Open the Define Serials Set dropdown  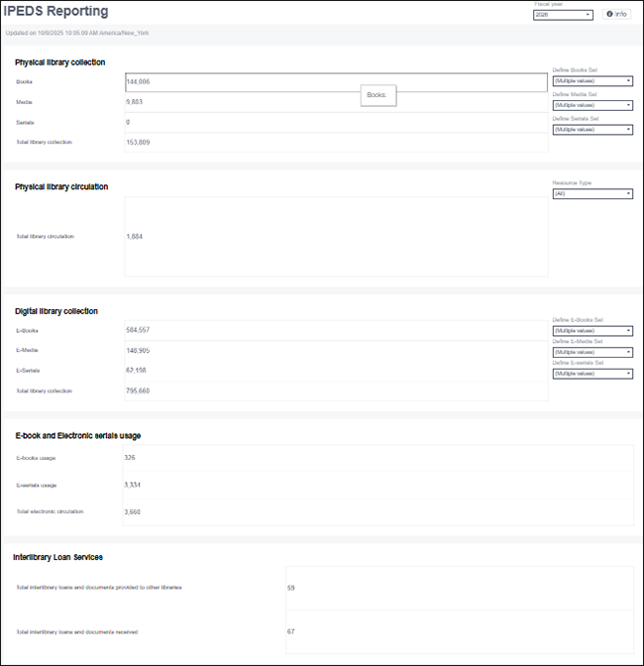tap(592, 130)
